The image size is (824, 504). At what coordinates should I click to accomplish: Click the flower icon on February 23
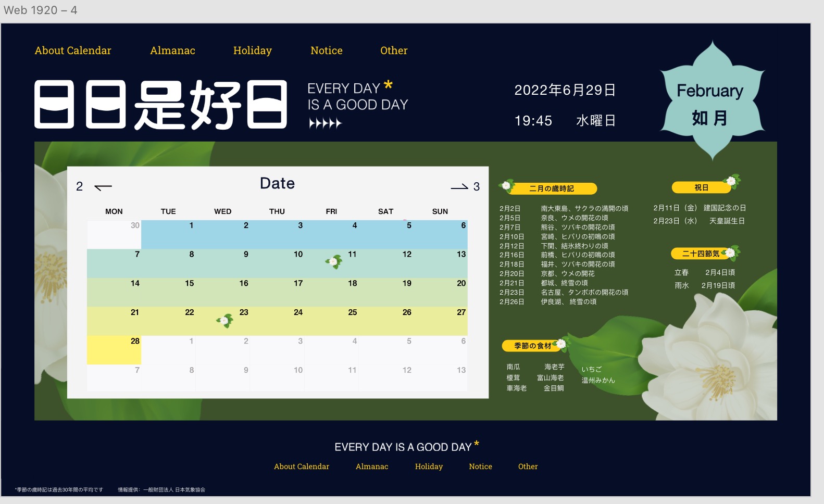point(225,320)
